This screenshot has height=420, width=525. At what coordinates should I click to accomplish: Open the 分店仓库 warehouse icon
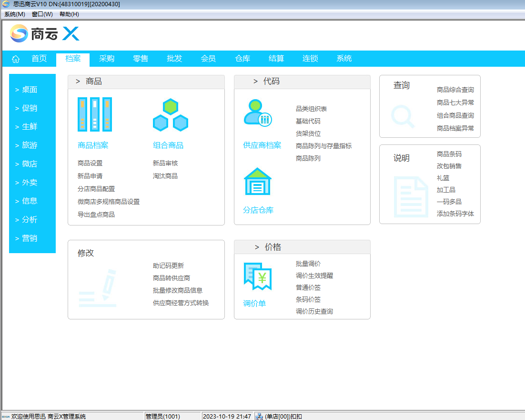click(x=257, y=181)
